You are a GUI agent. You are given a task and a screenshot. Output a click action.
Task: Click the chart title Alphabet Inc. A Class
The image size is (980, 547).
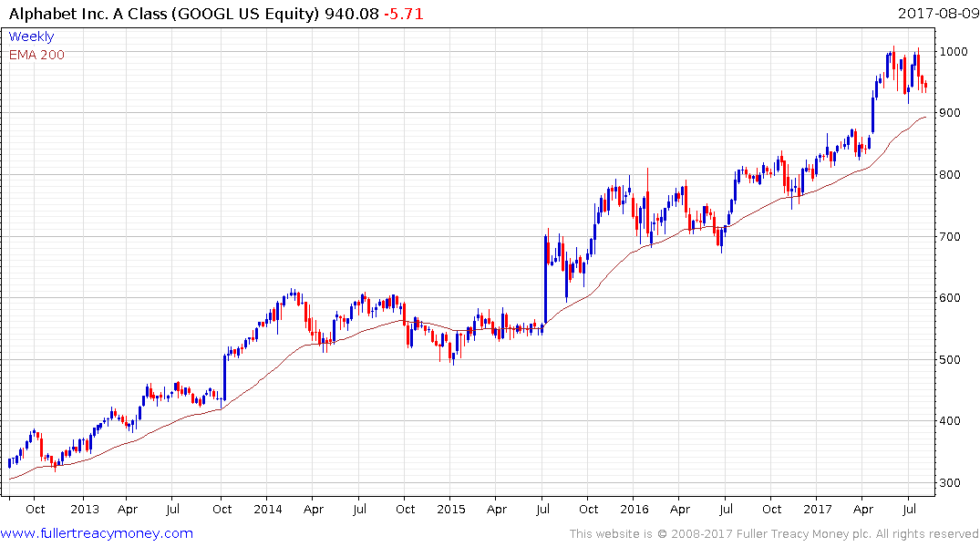click(88, 14)
